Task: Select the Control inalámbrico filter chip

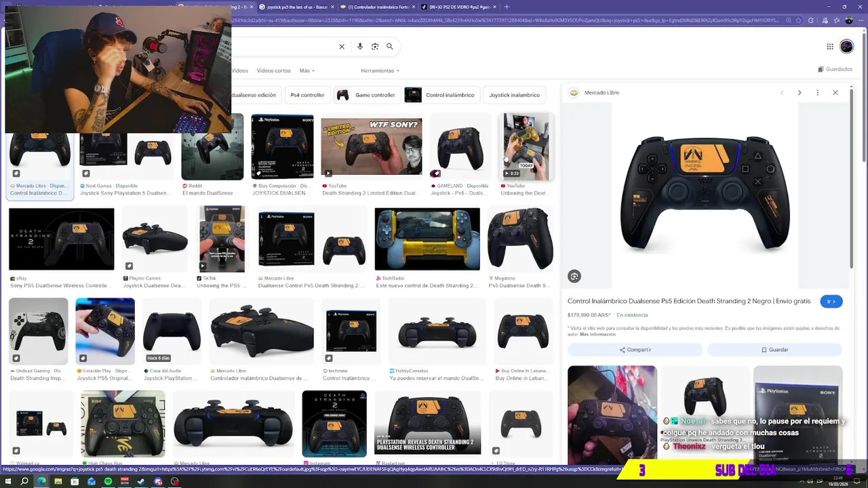Action: coord(441,95)
